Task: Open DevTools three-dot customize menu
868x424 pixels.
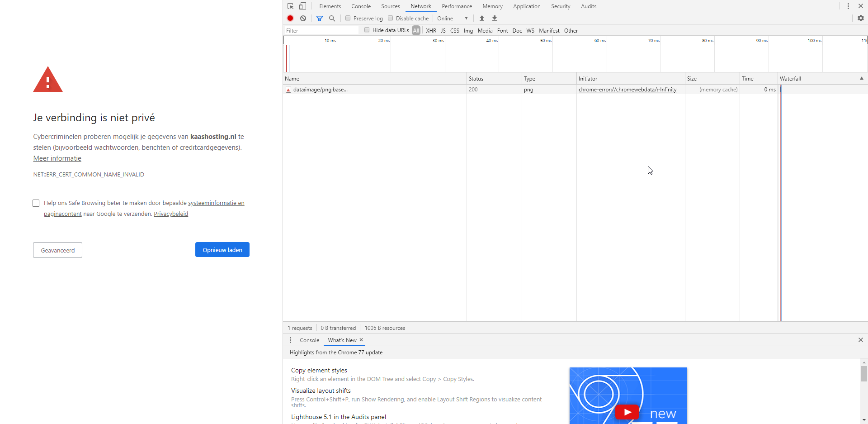Action: click(x=848, y=6)
